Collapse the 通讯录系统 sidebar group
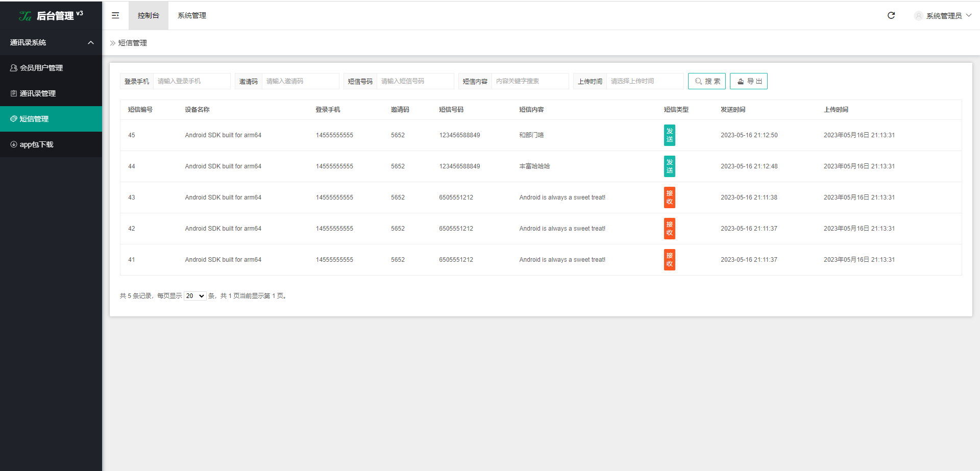The width and height of the screenshot is (980, 471). click(91, 42)
